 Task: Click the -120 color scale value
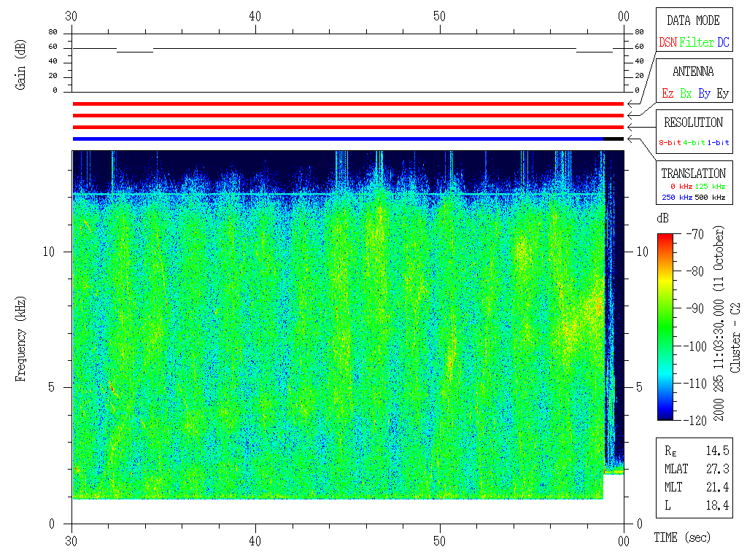coord(697,421)
